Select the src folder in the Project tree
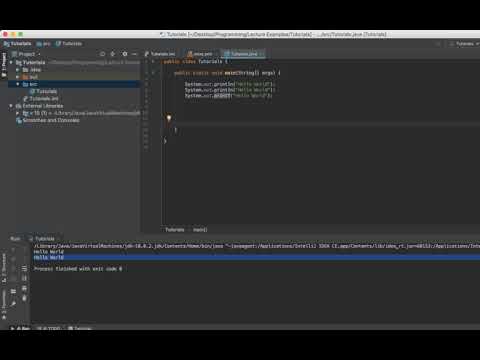This screenshot has height=360, width=480. [x=74, y=84]
